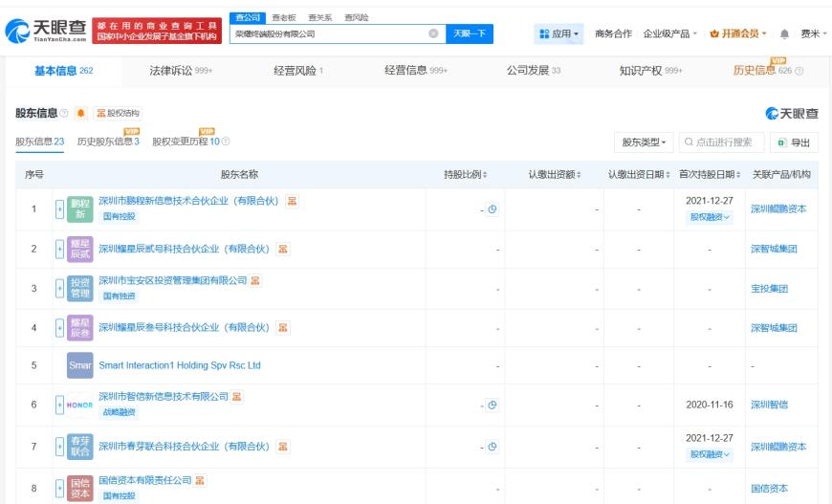Click the shareholder search input field

pos(727,142)
